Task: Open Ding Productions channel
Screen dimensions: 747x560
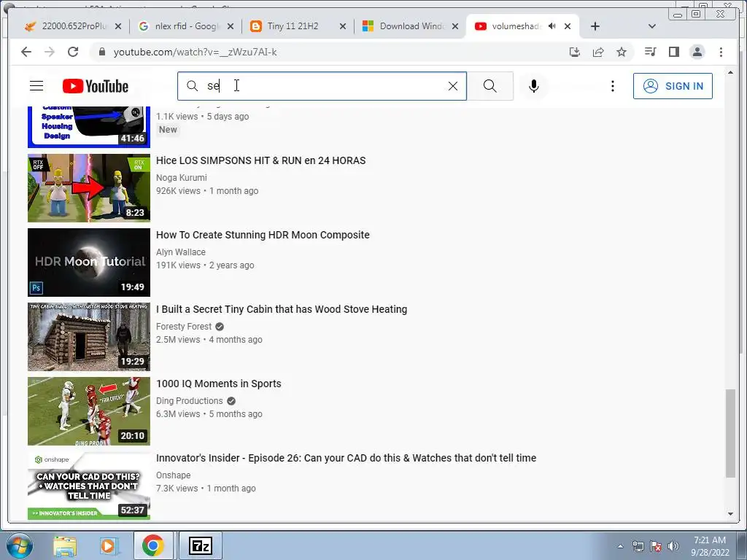Action: pyautogui.click(x=189, y=400)
